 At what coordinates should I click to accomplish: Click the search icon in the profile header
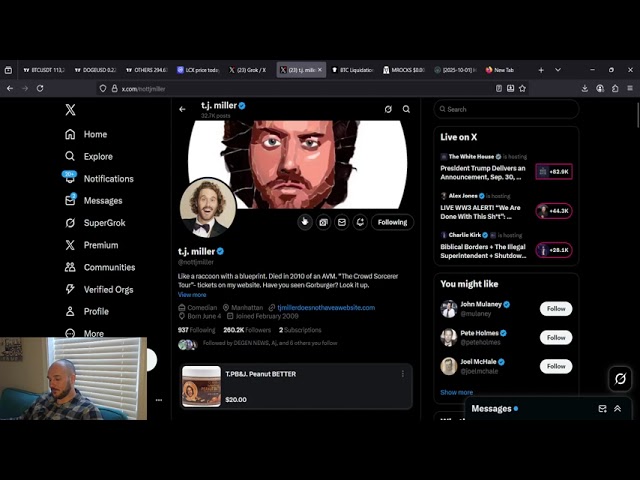click(x=406, y=109)
